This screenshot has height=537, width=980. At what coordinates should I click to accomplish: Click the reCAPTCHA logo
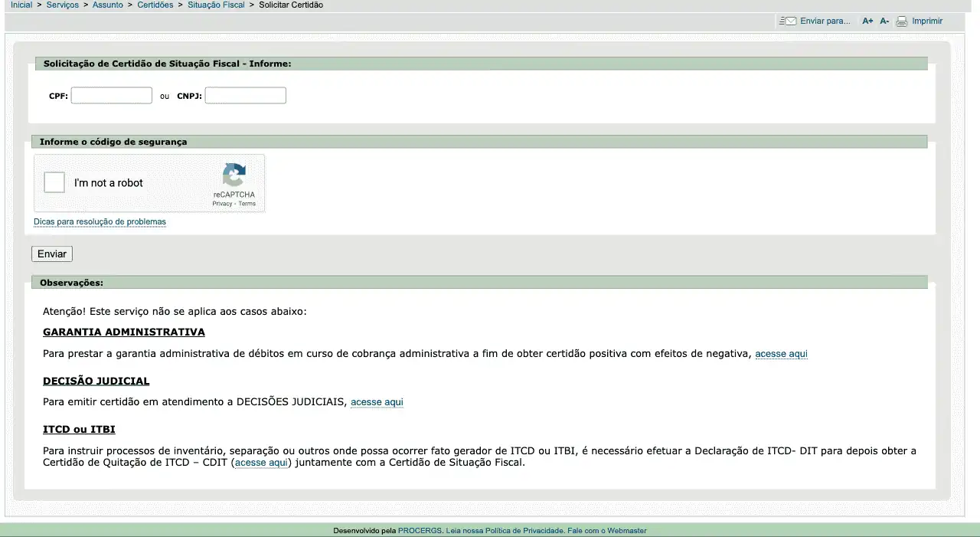click(x=234, y=175)
